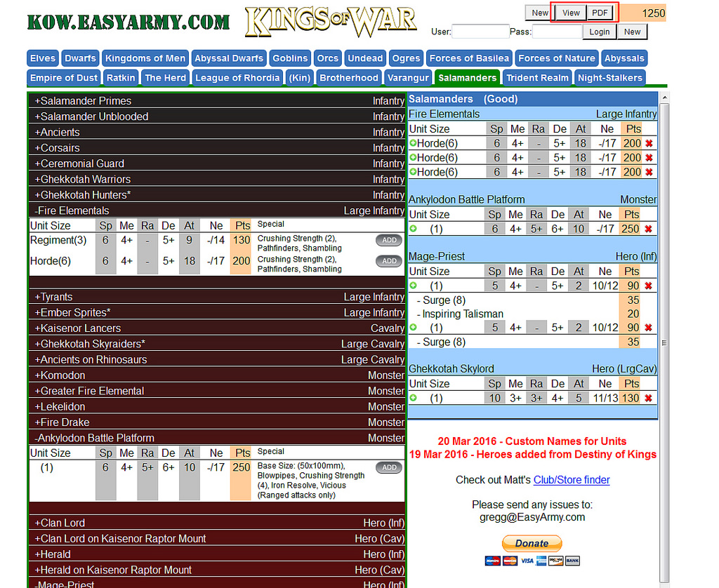Click the User name input field

480,32
